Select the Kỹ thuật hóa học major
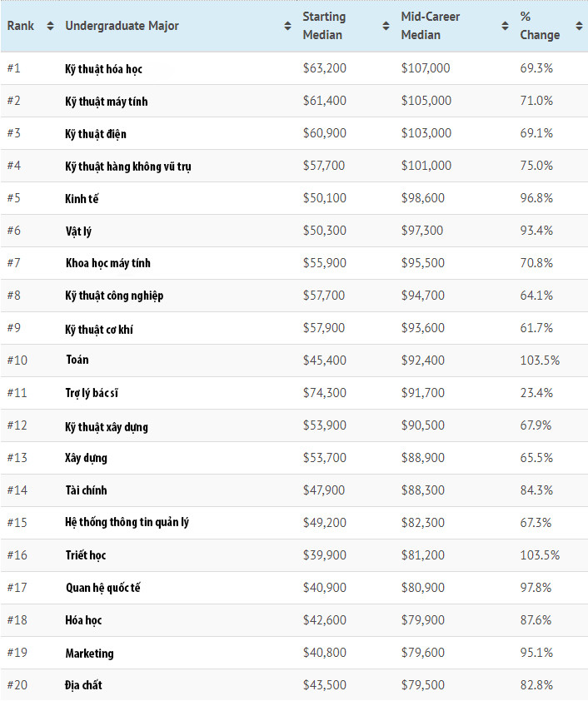The image size is (588, 701). coord(104,69)
